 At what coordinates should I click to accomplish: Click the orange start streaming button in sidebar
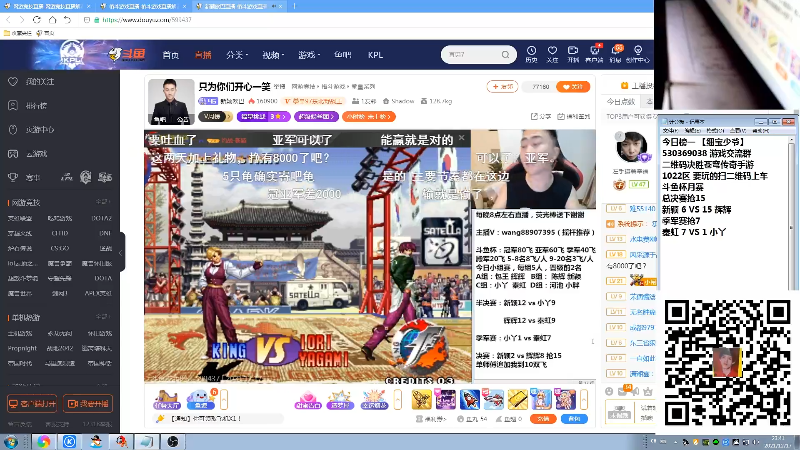point(88,404)
